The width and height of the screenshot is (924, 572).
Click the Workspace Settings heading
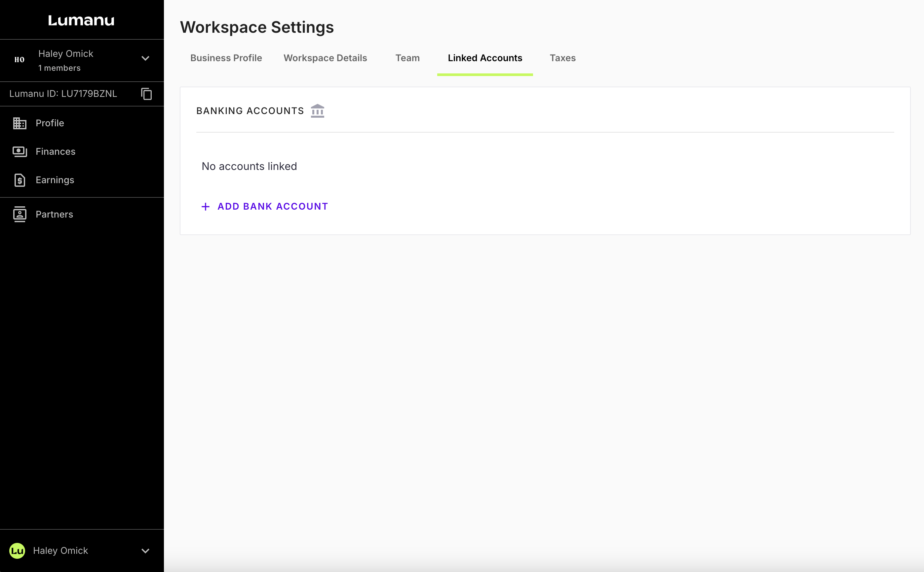pyautogui.click(x=257, y=27)
